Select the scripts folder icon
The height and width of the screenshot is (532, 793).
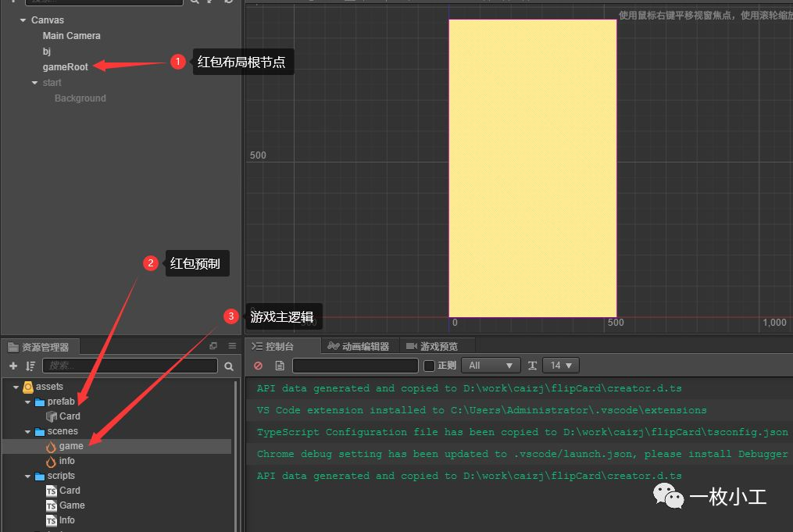[x=40, y=477]
